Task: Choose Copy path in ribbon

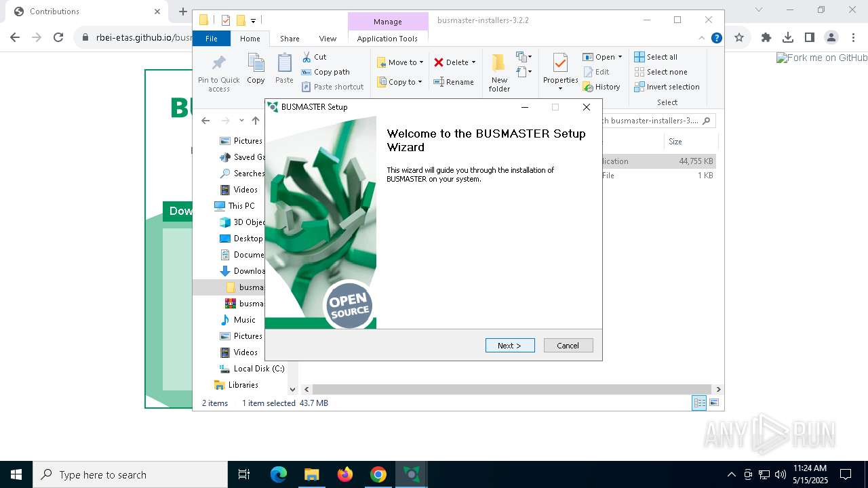Action: pos(325,72)
